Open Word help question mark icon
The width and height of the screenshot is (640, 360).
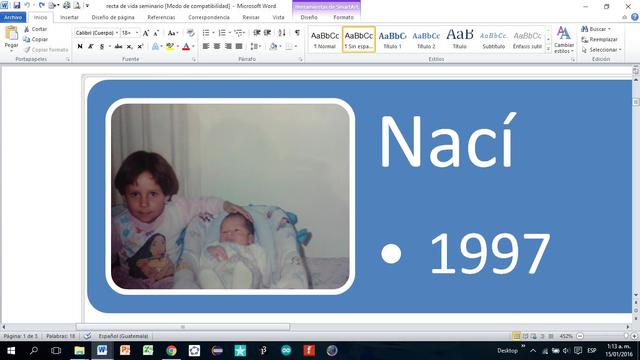coord(635,17)
